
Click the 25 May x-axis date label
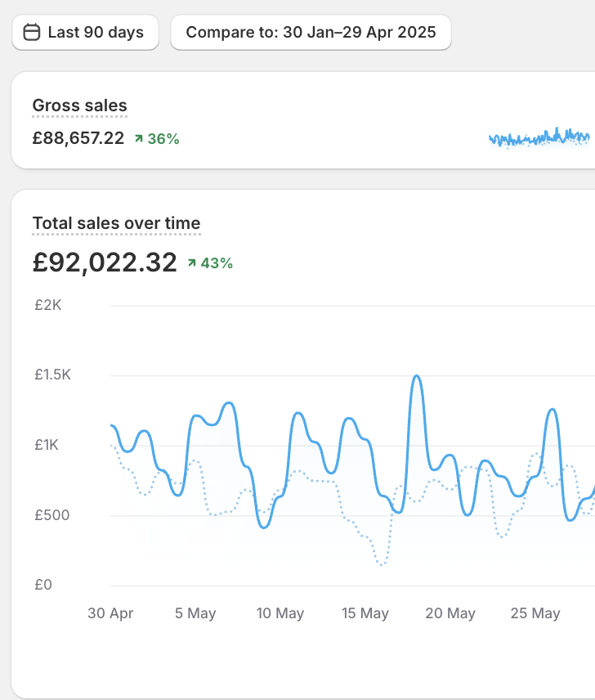click(x=535, y=613)
